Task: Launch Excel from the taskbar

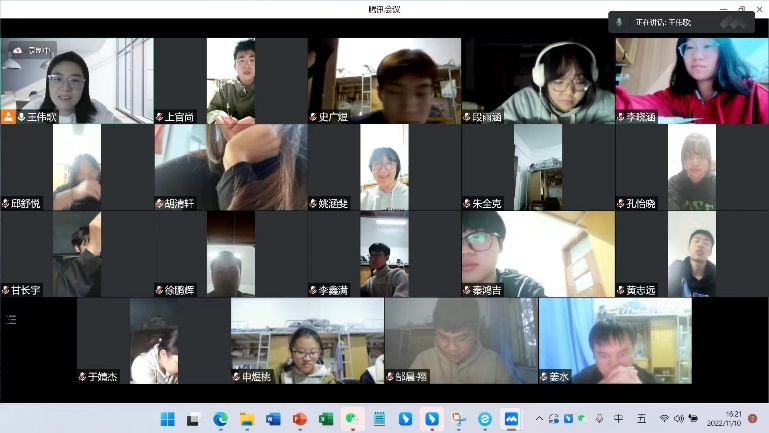Action: click(325, 418)
